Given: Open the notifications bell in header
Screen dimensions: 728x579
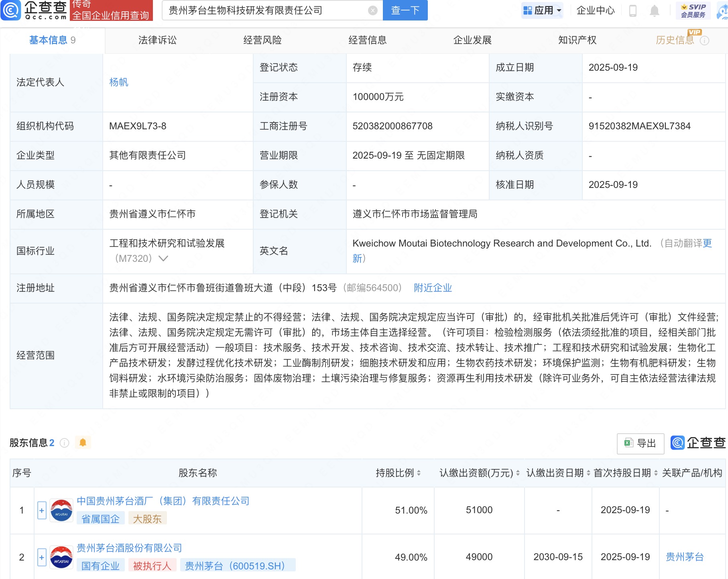Looking at the screenshot, I should [654, 11].
